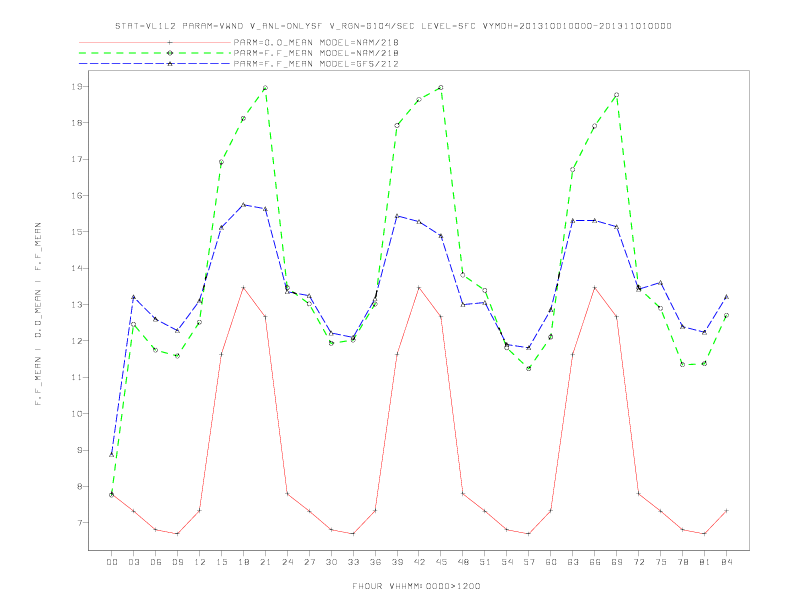Click the green dashed legend line sample
792x612 pixels.
(x=155, y=53)
